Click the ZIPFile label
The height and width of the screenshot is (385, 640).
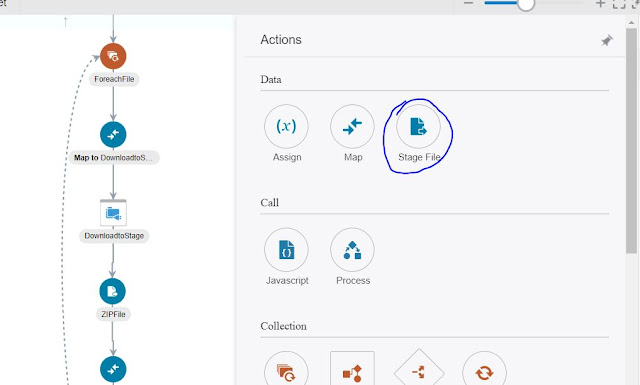point(113,314)
